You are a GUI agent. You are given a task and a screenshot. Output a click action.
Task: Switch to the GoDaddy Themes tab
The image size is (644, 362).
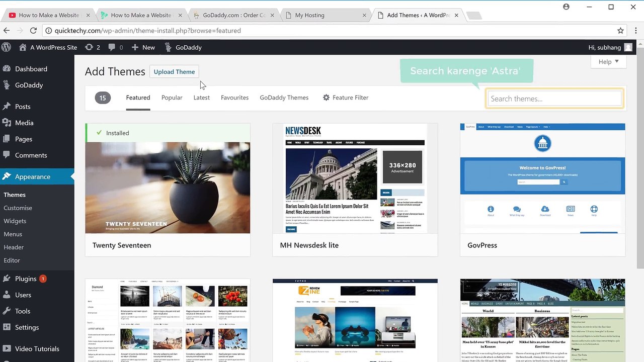pos(284,98)
